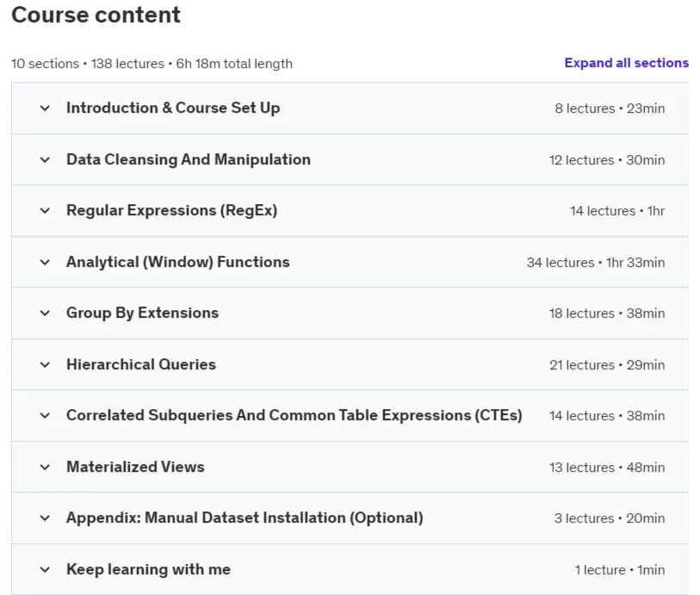Open the Hierarchical Queries section title
Screen dimensions: 700x595
click(141, 364)
